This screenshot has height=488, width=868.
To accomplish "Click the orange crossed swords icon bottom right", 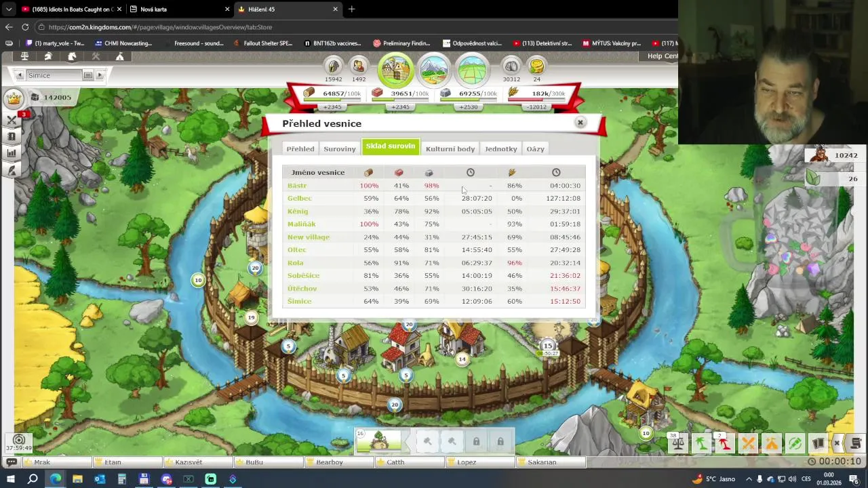I will (748, 444).
